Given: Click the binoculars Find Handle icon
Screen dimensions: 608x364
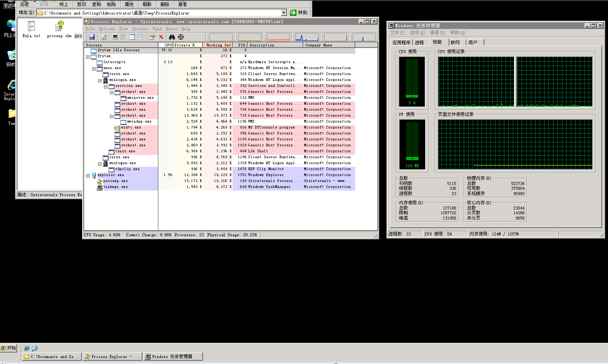Looking at the screenshot, I should click(x=172, y=37).
